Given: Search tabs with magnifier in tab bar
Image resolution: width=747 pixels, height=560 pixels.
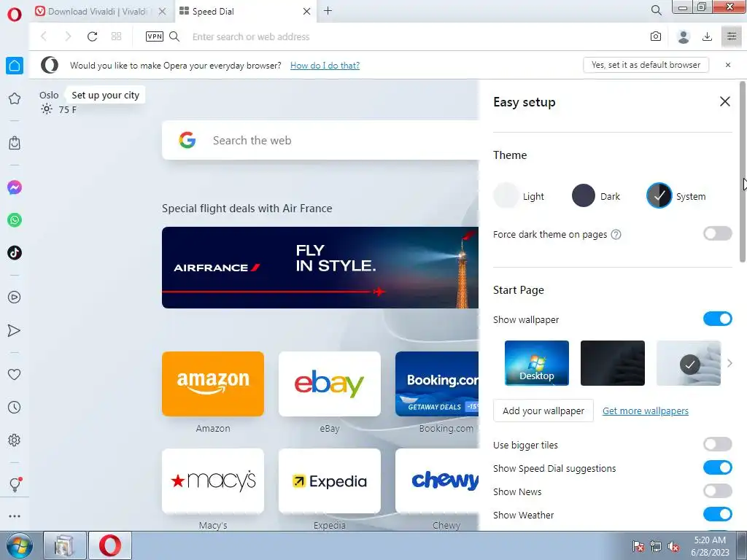Looking at the screenshot, I should tap(656, 10).
